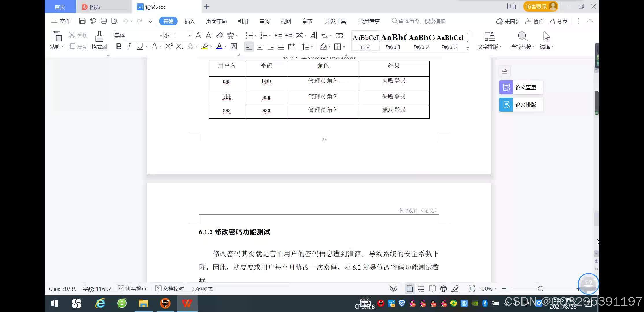The width and height of the screenshot is (644, 312).
Task: Click the command search field (查找命令)
Action: click(419, 21)
